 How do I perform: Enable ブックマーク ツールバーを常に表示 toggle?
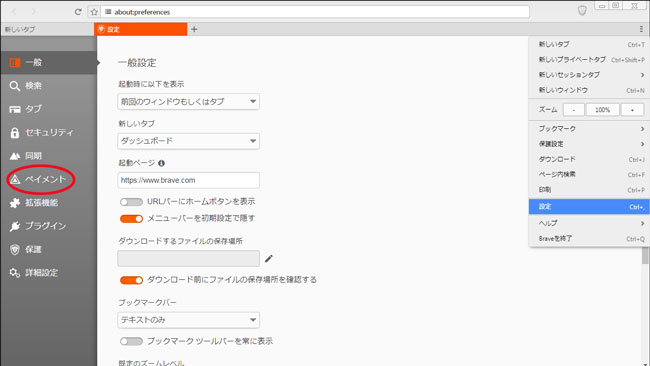[x=131, y=342]
